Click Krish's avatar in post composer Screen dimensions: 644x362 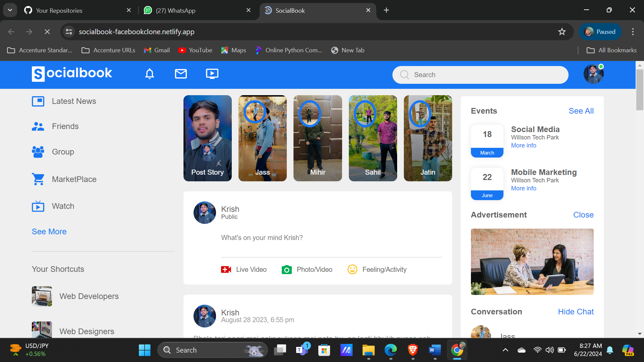(205, 213)
